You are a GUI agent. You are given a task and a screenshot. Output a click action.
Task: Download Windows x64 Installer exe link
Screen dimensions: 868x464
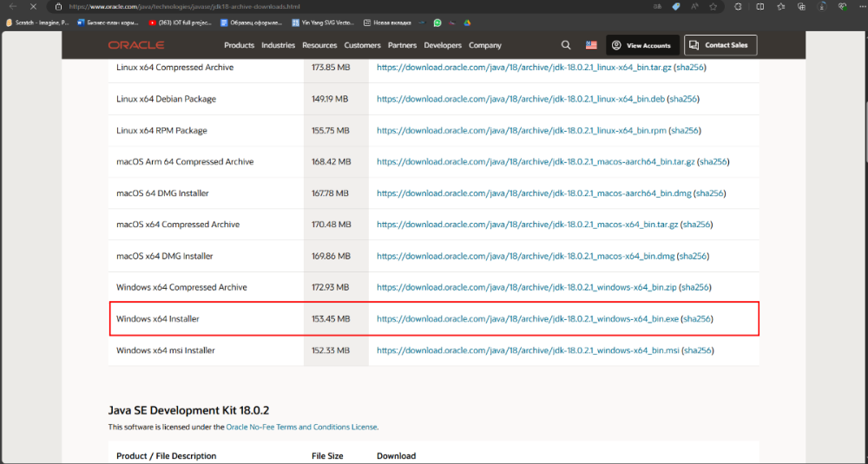[527, 319]
